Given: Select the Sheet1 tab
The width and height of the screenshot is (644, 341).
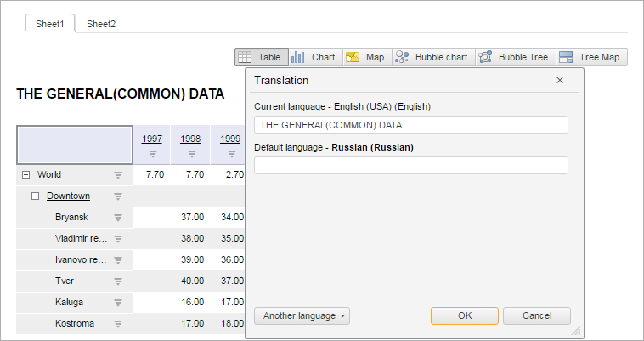Looking at the screenshot, I should point(50,24).
